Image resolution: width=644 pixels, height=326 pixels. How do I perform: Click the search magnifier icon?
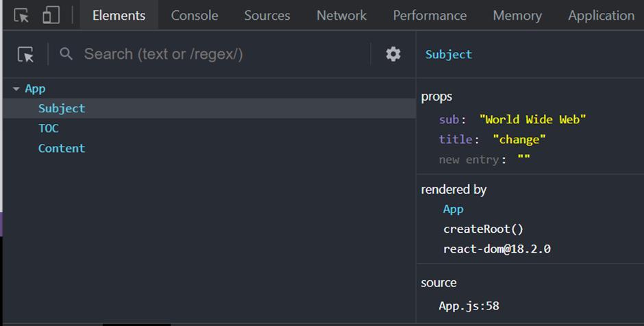click(66, 54)
